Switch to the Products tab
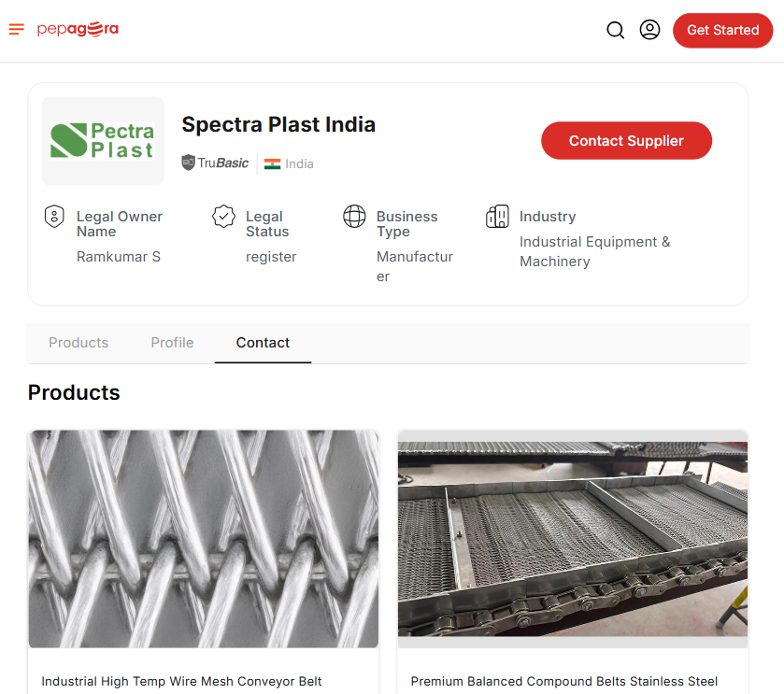Viewport: 784px width, 694px height. pos(78,343)
